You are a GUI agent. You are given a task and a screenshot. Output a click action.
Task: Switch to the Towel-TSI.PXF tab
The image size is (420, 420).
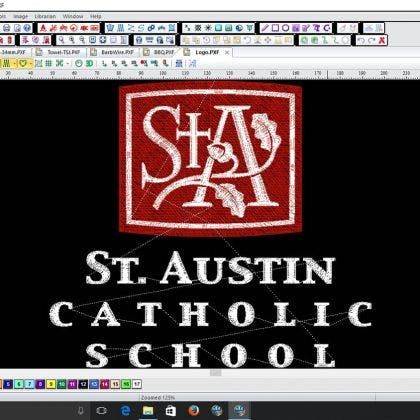[59, 52]
